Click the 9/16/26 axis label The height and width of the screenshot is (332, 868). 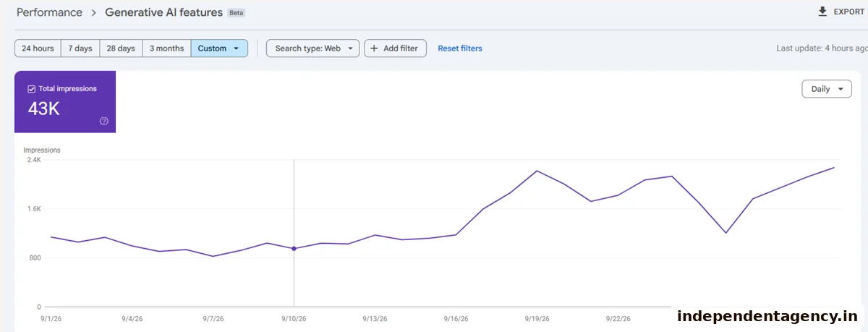pyautogui.click(x=456, y=319)
